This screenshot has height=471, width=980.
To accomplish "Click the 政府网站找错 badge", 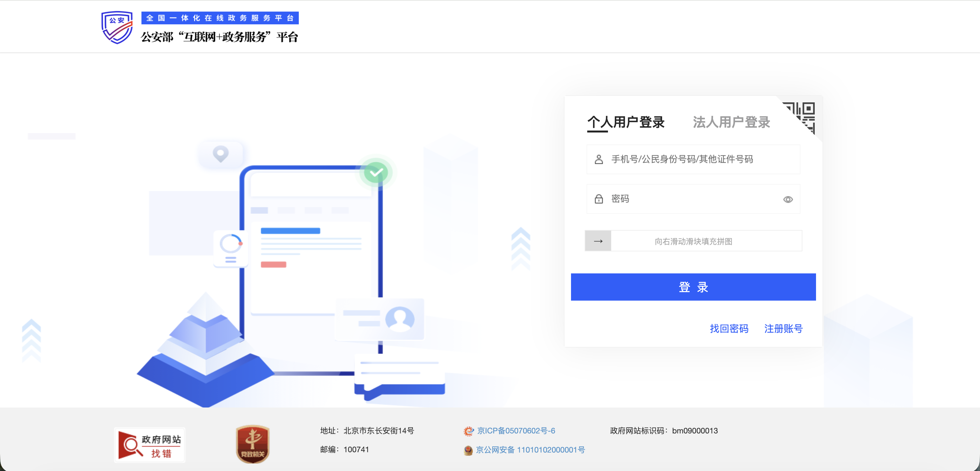I will point(149,444).
